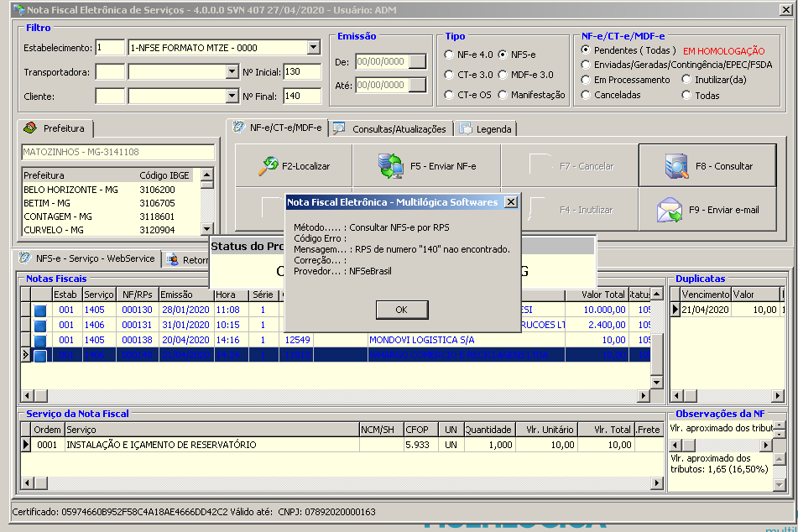Select the CT-e OS radio button
Viewport: 798px width, 532px height.
coord(449,95)
